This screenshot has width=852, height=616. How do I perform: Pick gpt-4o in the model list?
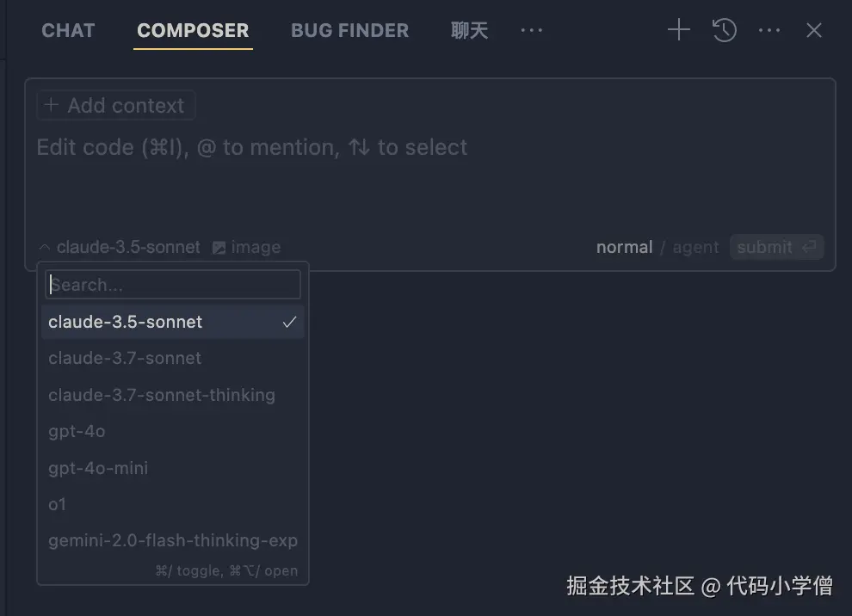click(x=77, y=431)
